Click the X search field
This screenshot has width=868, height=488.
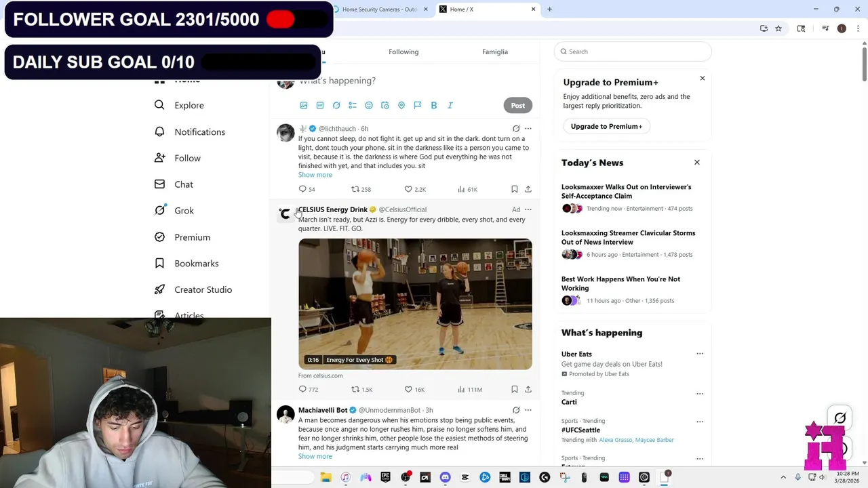click(633, 52)
